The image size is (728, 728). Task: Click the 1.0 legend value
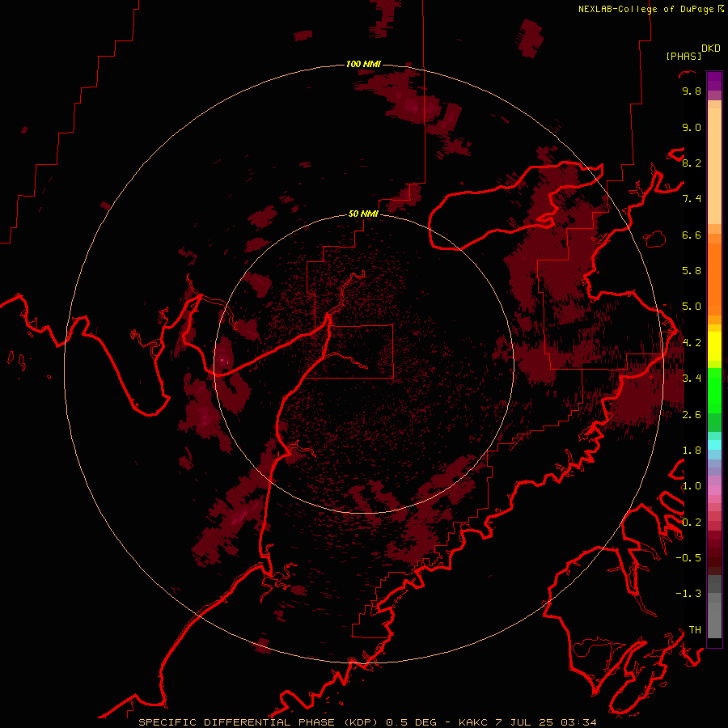pyautogui.click(x=692, y=486)
